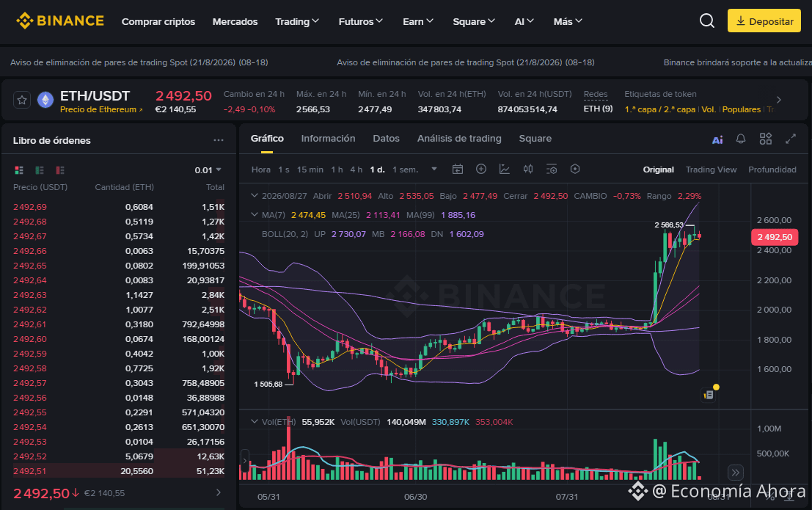Open the 0.01 price grouping dropdown

pyautogui.click(x=208, y=170)
